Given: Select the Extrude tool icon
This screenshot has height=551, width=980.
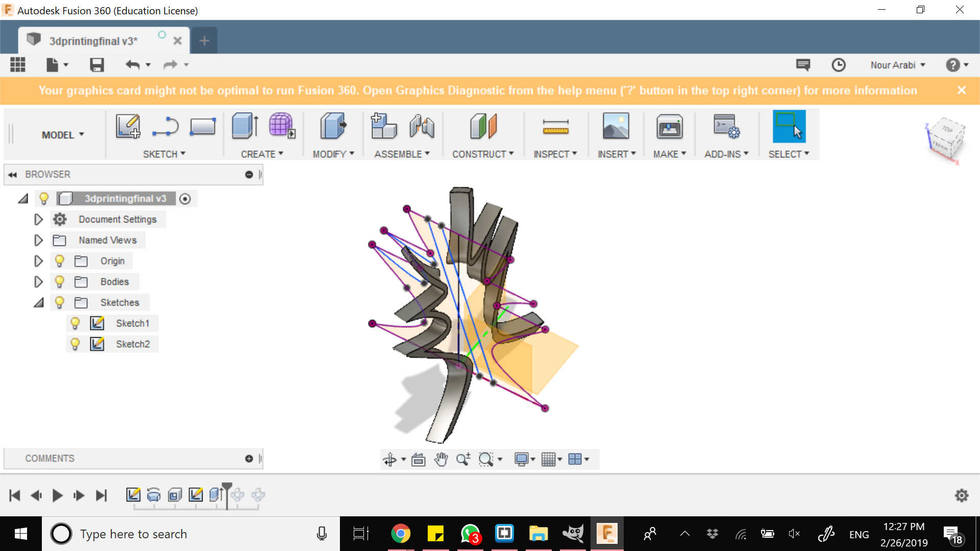Looking at the screenshot, I should (x=244, y=126).
